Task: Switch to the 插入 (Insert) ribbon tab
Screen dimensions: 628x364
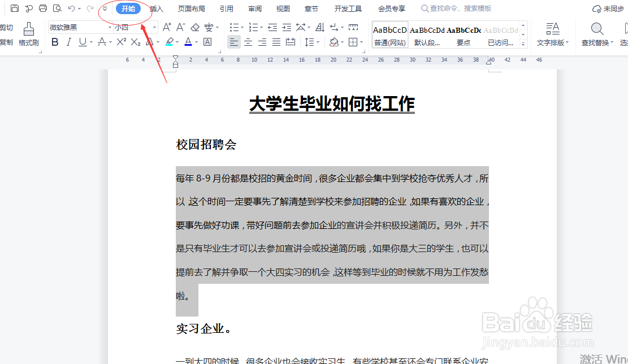Action: point(155,8)
